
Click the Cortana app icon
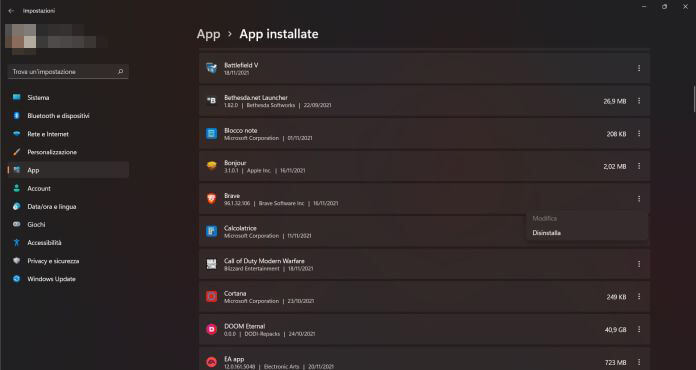point(212,296)
